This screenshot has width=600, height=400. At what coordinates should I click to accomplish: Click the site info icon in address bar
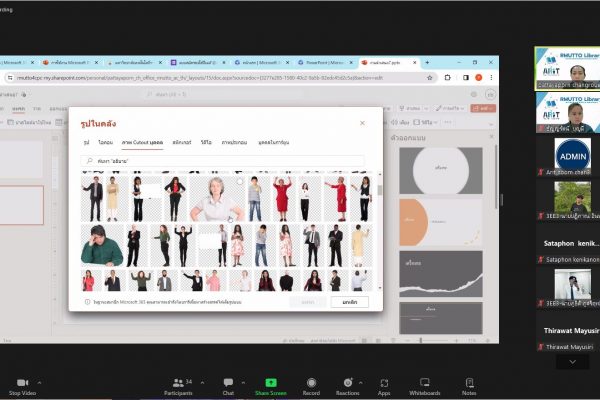[10, 78]
